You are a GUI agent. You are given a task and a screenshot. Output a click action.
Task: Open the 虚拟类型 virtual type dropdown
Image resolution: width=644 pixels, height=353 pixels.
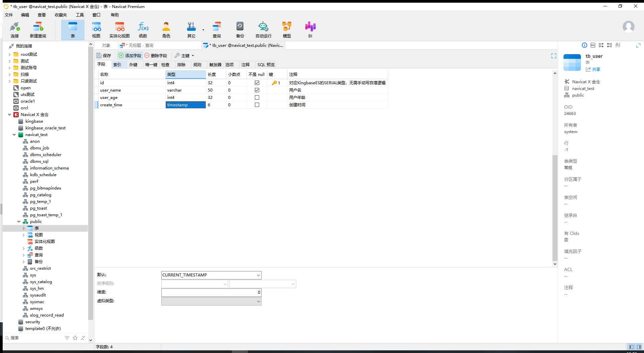coord(258,301)
